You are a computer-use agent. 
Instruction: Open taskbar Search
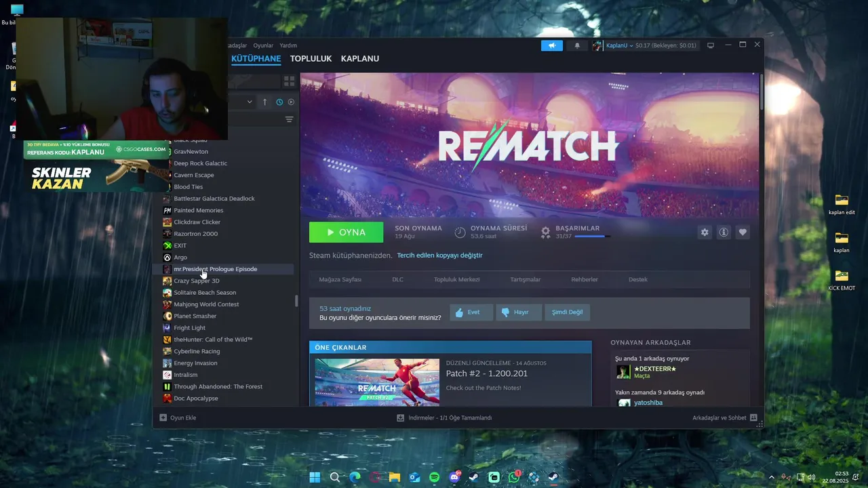point(334,477)
